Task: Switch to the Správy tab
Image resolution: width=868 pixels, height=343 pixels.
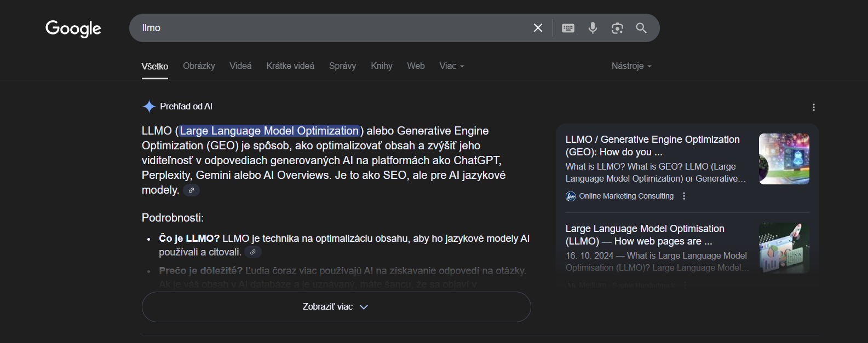Action: [x=342, y=66]
